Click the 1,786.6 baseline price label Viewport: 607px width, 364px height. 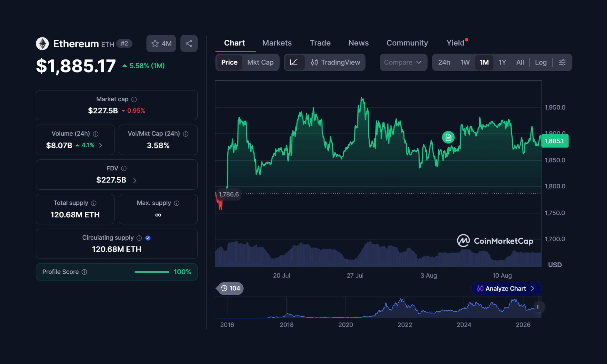coord(228,195)
